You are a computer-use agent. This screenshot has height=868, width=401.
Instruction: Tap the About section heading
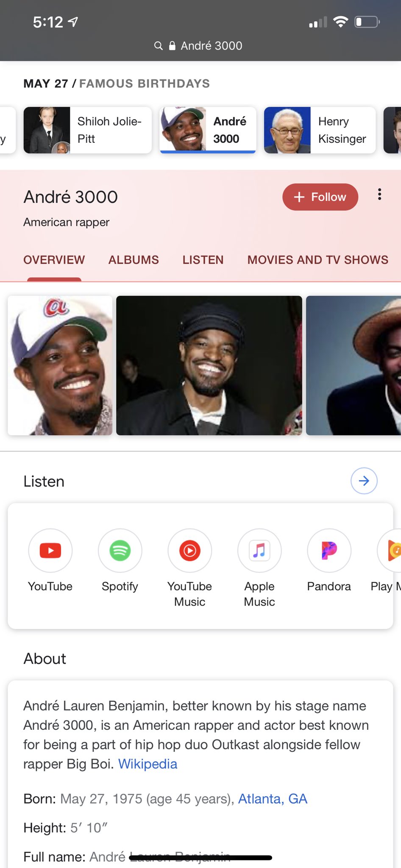point(45,659)
